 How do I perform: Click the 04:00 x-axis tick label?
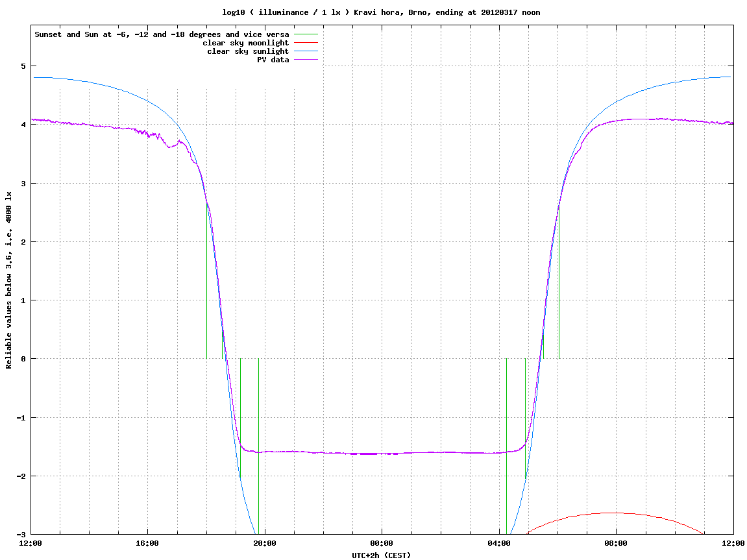point(499,543)
